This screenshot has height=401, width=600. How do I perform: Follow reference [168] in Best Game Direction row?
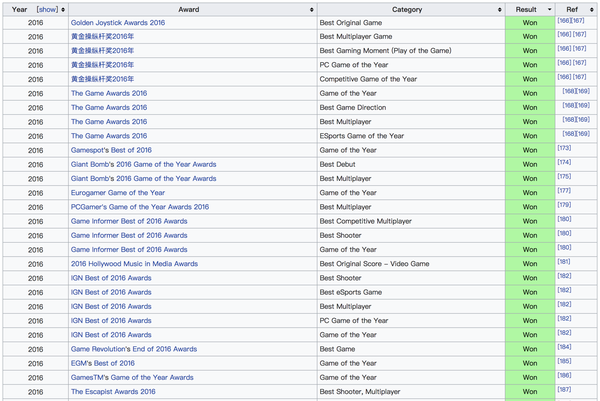pyautogui.click(x=569, y=105)
